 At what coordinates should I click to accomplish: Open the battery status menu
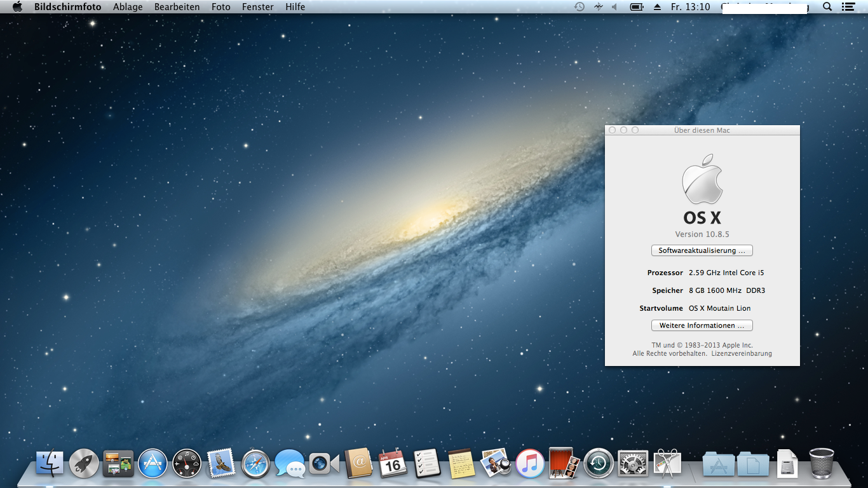coord(636,7)
